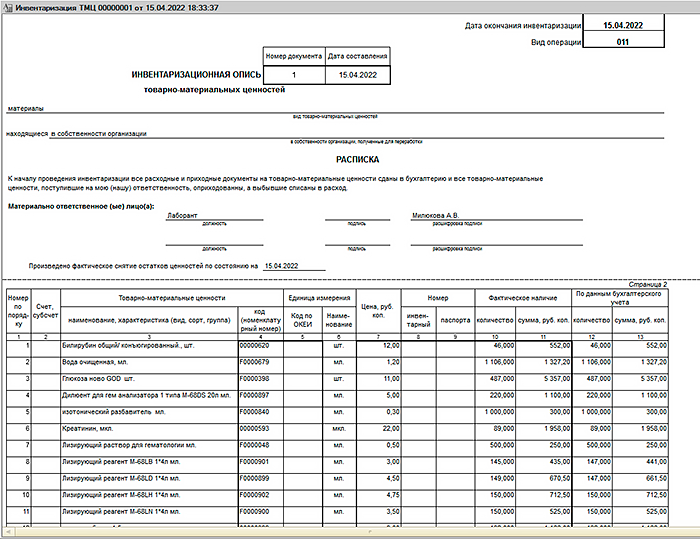Select the date of compilation value cell
This screenshot has width=700, height=539.
point(357,75)
